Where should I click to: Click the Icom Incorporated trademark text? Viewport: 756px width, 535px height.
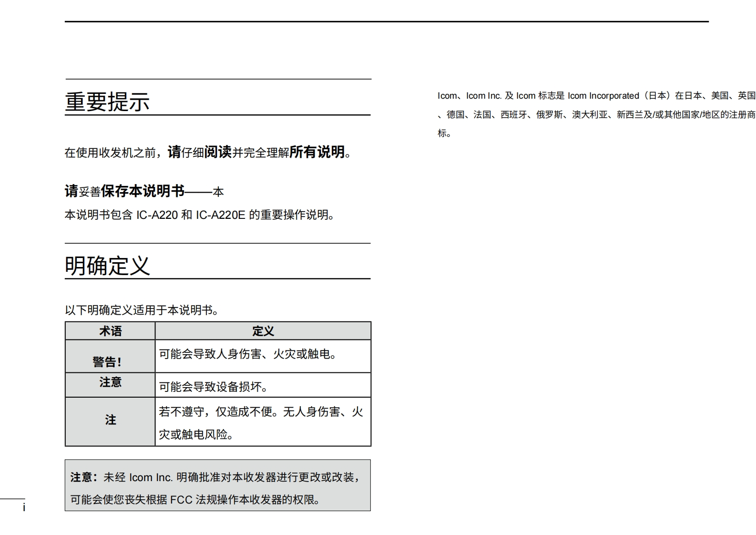click(x=603, y=96)
